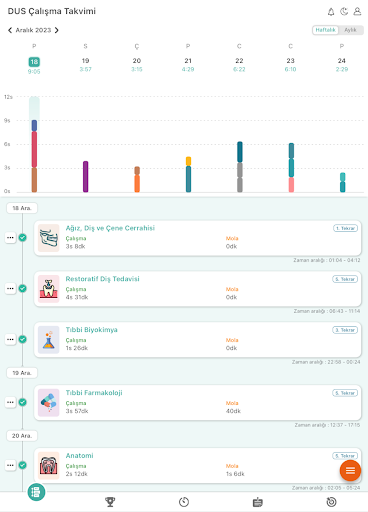Viewport: 368px width, 512px height.
Task: Open the stopwatch timer in bottom bar
Action: coord(184,502)
